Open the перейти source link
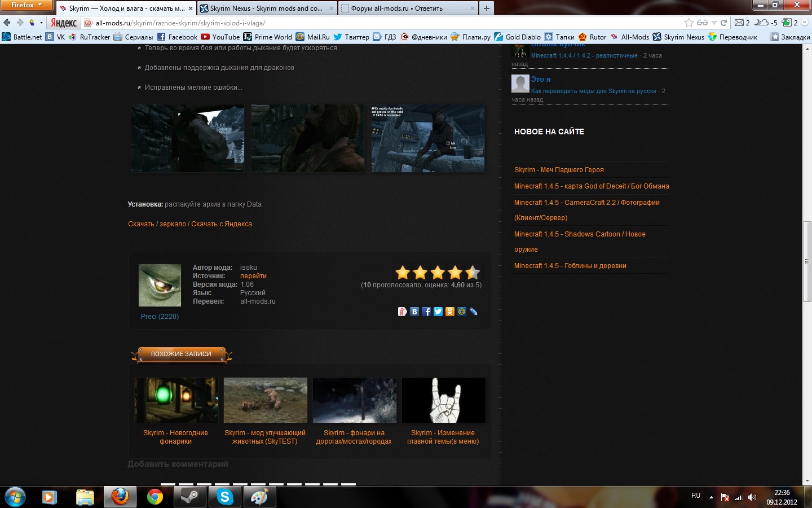The width and height of the screenshot is (812, 508). (x=253, y=276)
